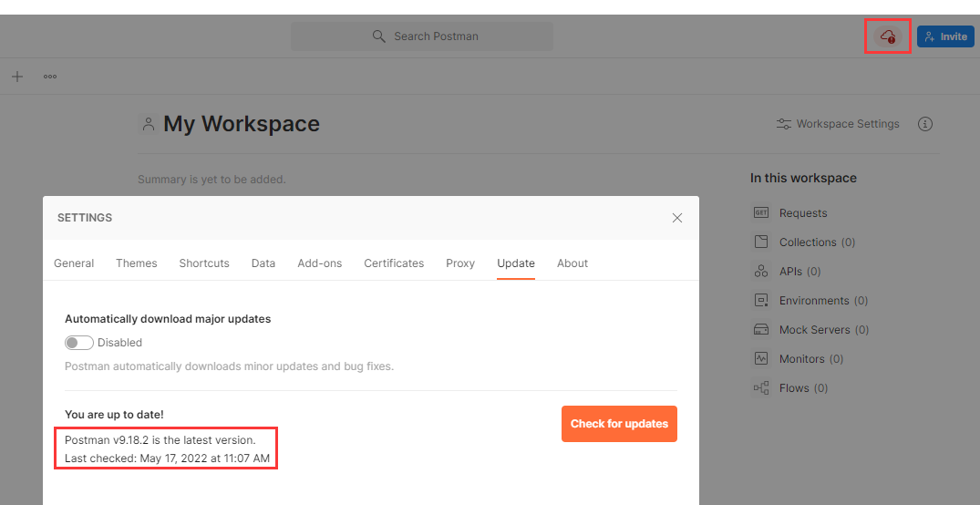
Task: Open the Themes settings tab
Action: point(137,263)
